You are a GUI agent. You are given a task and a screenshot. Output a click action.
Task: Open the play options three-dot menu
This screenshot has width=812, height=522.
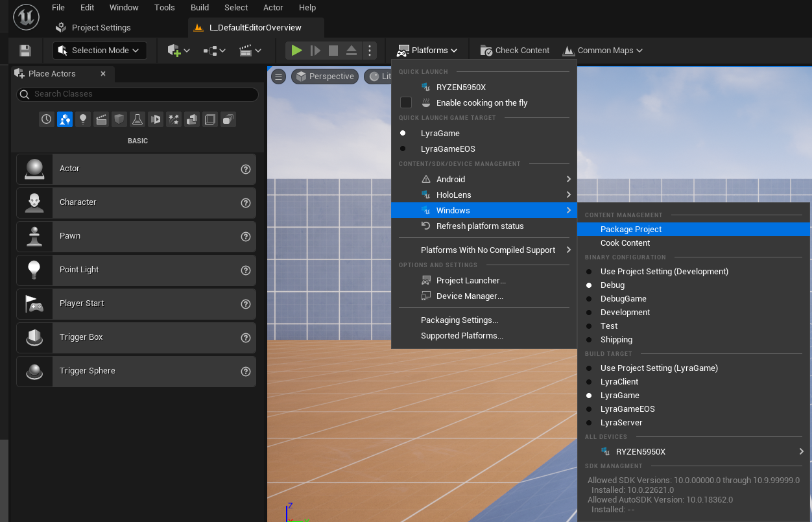click(x=369, y=51)
